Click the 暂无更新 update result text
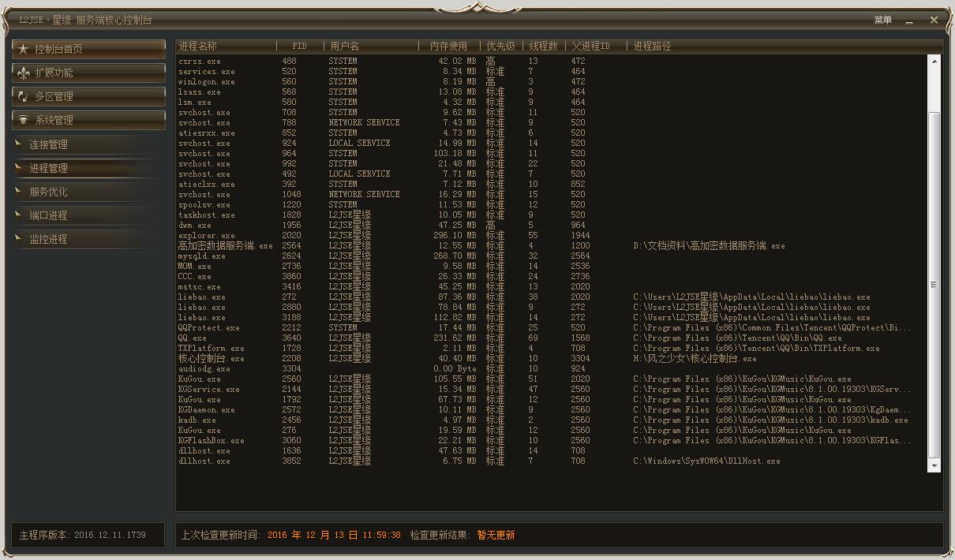The image size is (955, 560). click(x=496, y=535)
